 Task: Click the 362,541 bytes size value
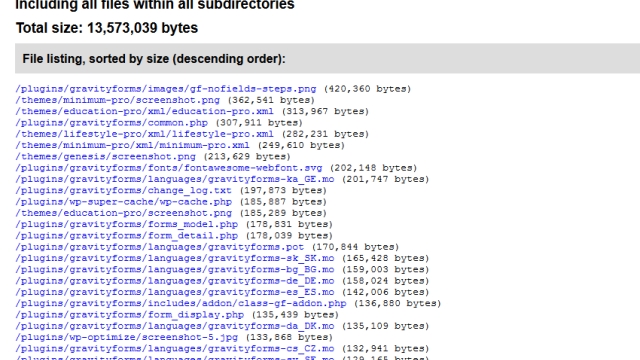pos(271,100)
